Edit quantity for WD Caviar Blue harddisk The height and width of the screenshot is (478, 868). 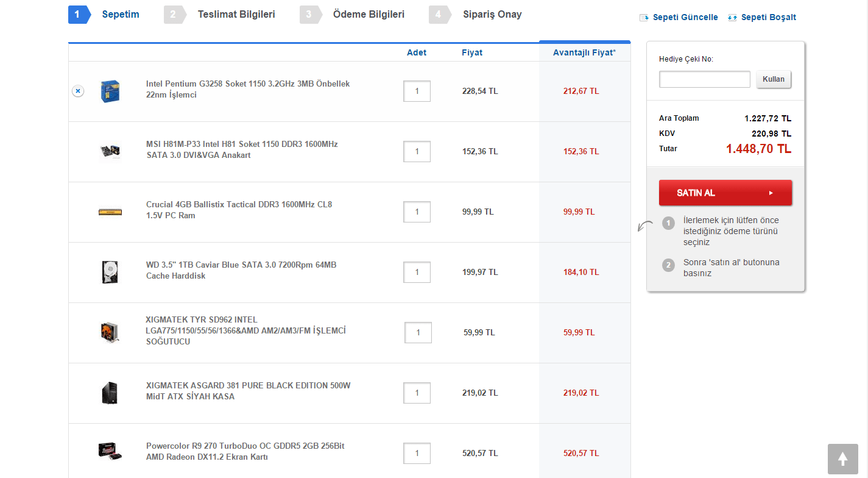pyautogui.click(x=417, y=272)
